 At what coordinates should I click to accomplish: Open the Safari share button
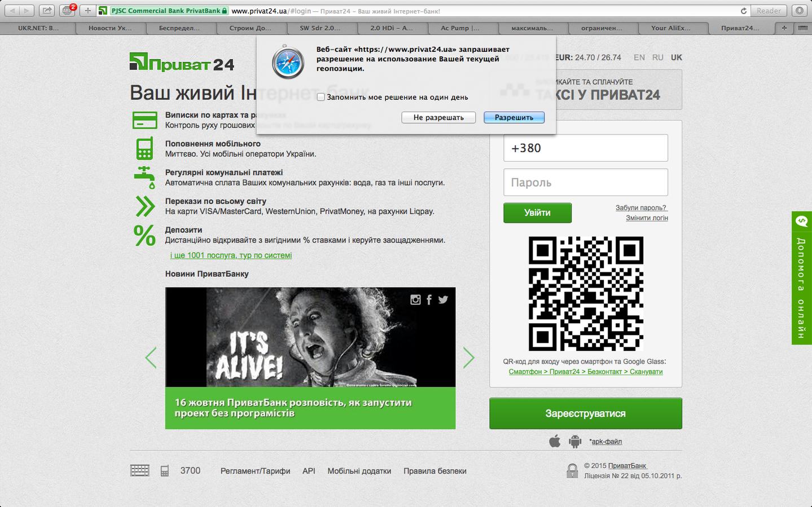tap(47, 11)
